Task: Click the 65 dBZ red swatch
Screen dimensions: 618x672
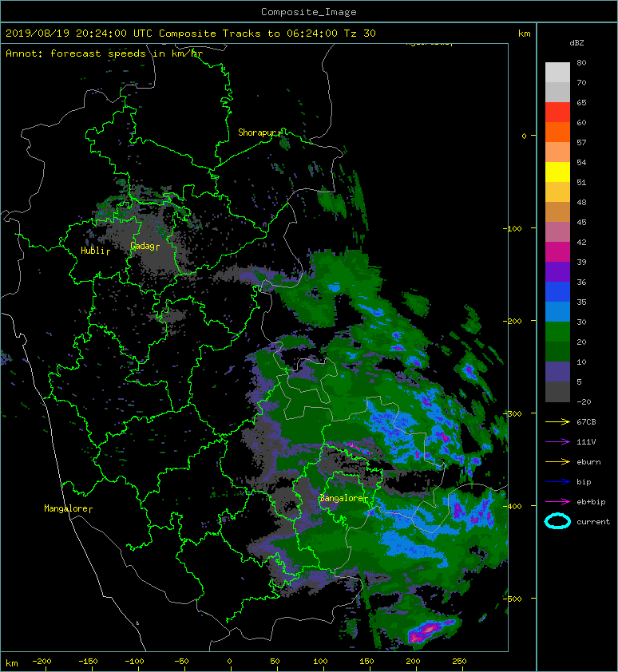Action: click(557, 112)
